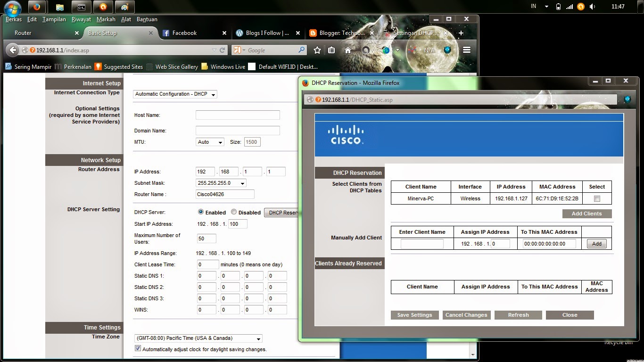Open a new tab with plus button
644x362 pixels.
461,33
